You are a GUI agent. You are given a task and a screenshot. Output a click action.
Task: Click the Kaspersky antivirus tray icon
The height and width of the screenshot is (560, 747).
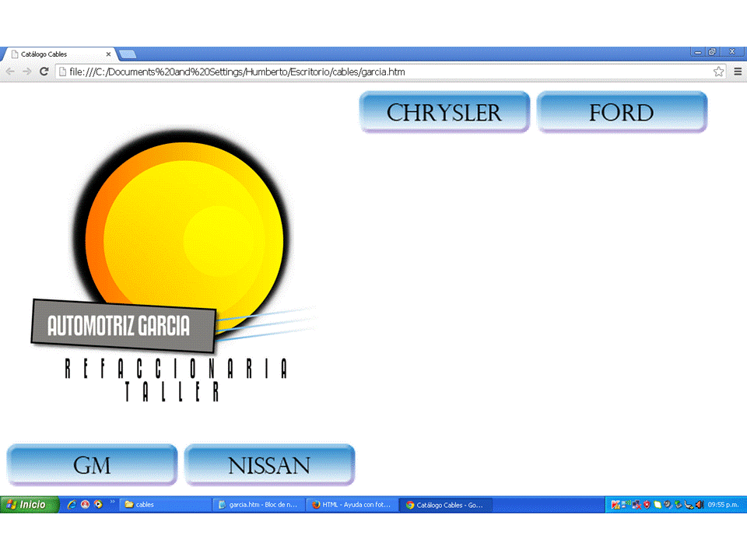click(615, 504)
